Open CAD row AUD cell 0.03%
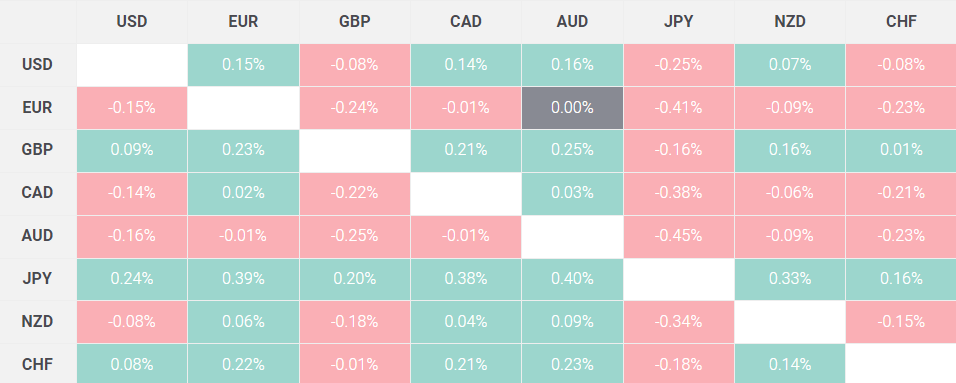956x383 pixels. (573, 193)
